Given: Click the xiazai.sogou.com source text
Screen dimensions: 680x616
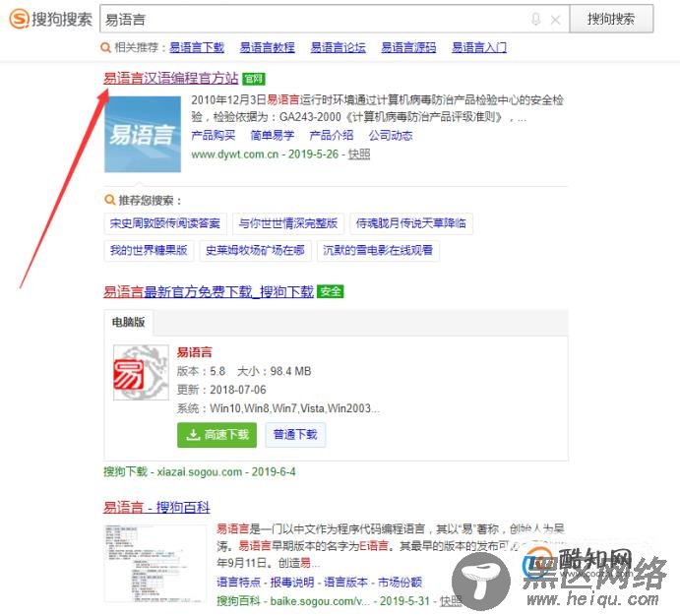Looking at the screenshot, I should (x=200, y=471).
